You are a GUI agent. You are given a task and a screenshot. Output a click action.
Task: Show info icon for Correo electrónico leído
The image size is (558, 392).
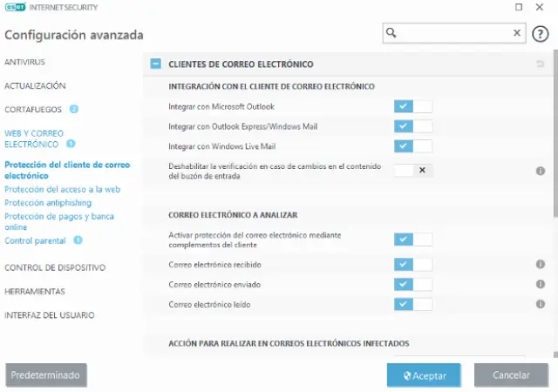point(540,304)
